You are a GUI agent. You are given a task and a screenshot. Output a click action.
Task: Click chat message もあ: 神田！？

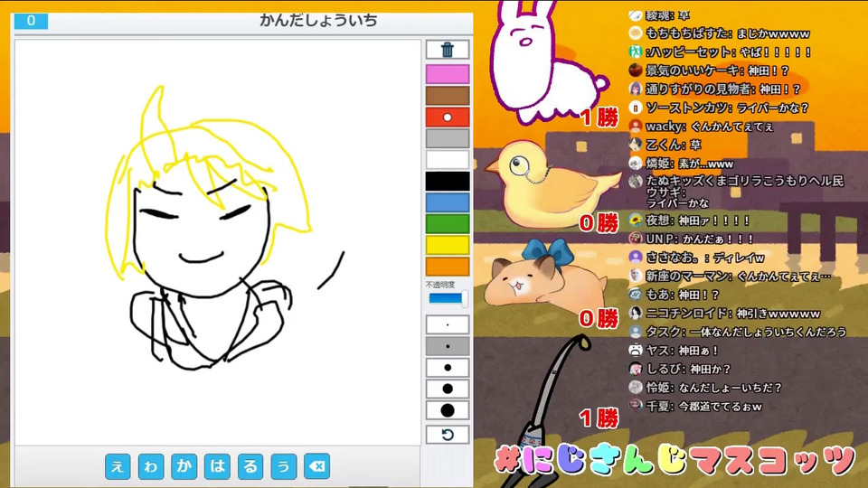click(675, 295)
